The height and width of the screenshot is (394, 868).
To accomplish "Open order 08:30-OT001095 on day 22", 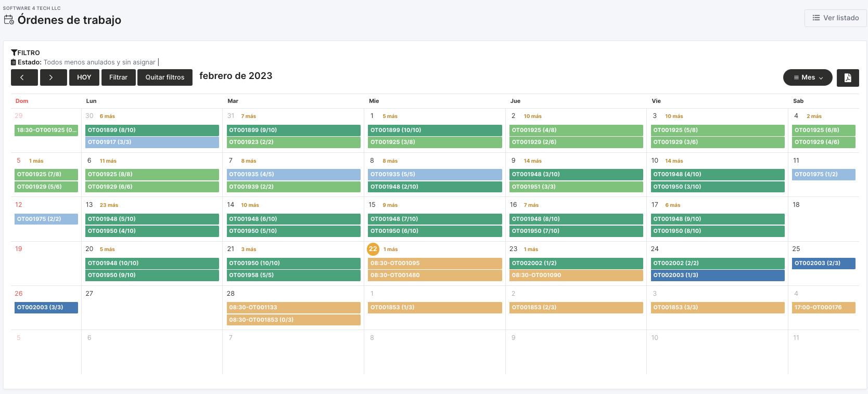I will click(435, 264).
